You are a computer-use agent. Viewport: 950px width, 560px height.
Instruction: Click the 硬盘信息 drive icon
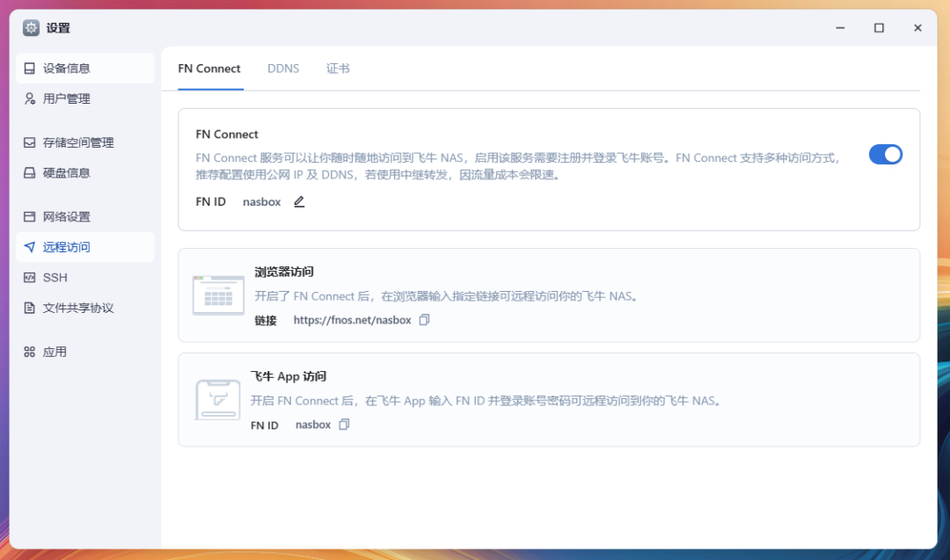(x=29, y=172)
